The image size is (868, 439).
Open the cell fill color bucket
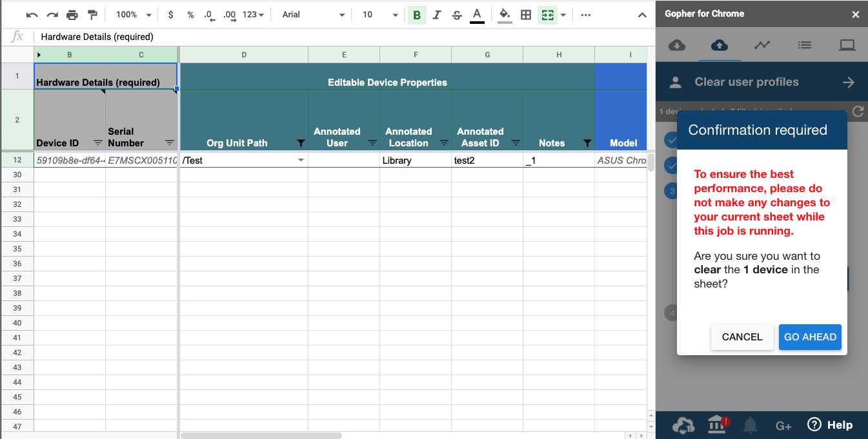point(505,15)
